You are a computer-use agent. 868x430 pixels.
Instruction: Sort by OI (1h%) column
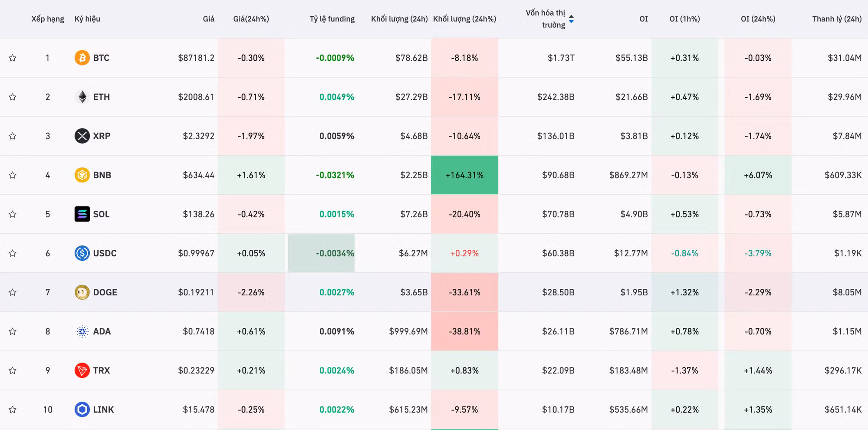[x=685, y=19]
